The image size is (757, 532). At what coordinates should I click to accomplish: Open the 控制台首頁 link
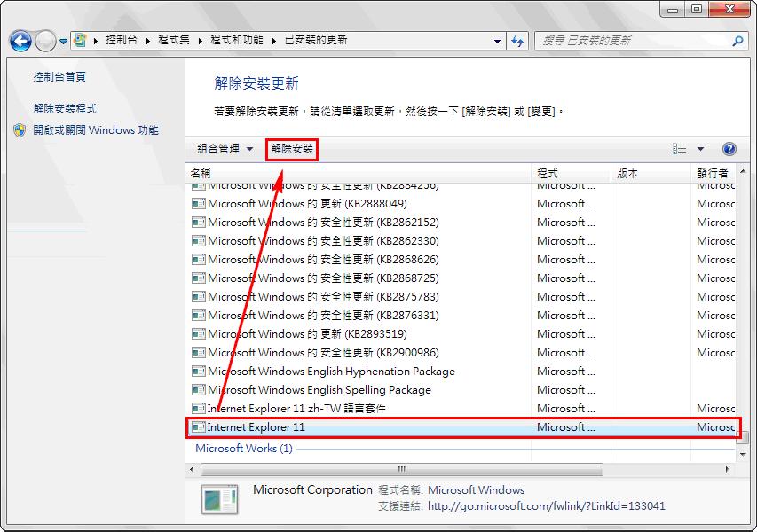(59, 76)
